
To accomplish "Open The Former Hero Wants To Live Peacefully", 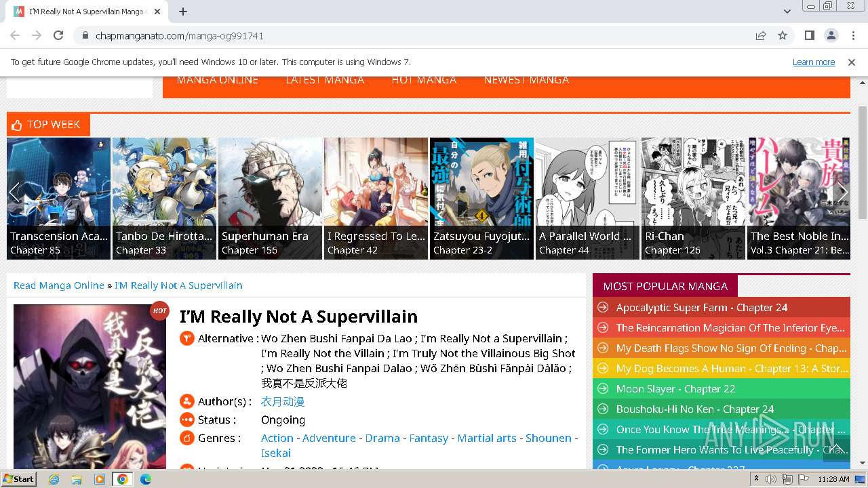I will 731,450.
